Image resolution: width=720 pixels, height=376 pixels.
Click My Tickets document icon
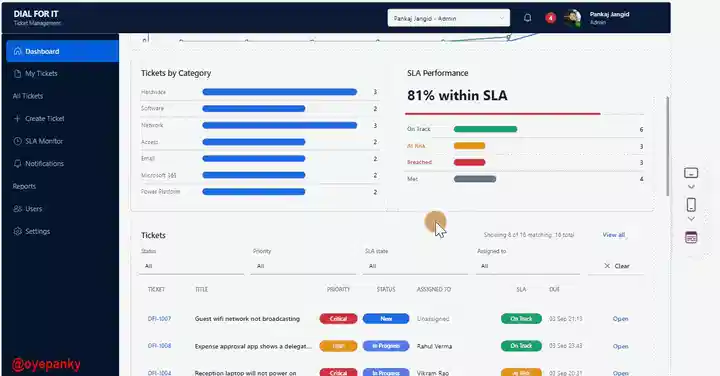point(17,73)
